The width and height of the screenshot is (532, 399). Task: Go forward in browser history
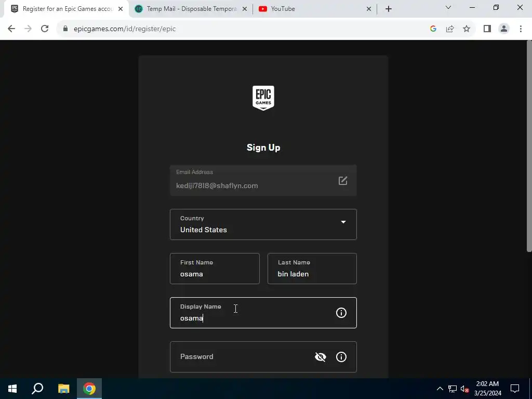[x=28, y=29]
